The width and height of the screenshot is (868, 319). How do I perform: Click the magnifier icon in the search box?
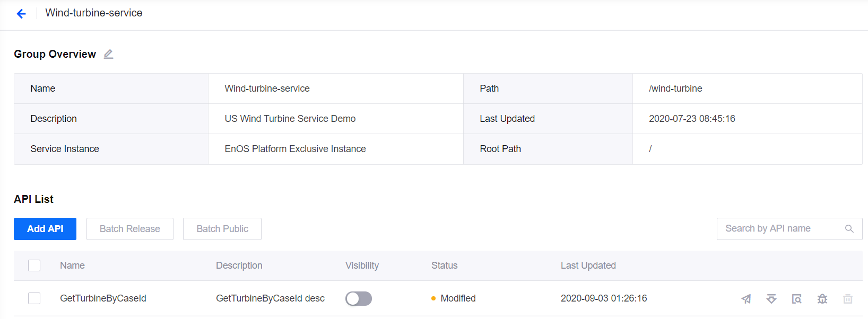point(849,229)
